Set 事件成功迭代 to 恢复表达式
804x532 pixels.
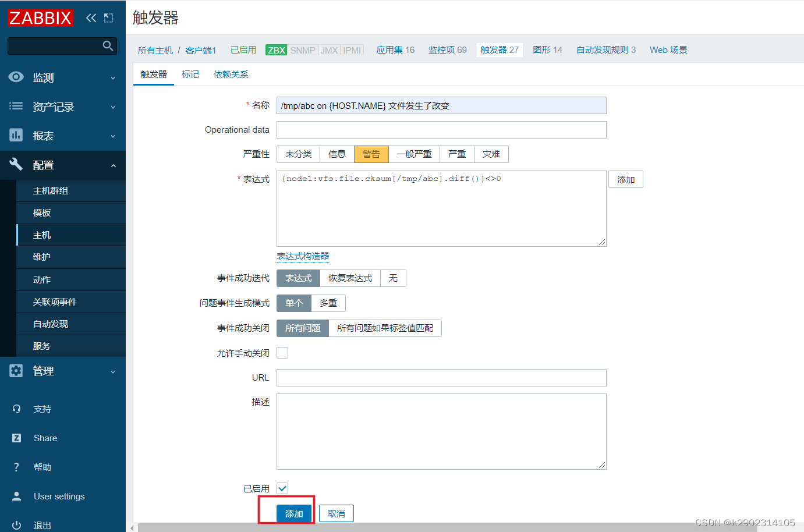[x=350, y=278]
